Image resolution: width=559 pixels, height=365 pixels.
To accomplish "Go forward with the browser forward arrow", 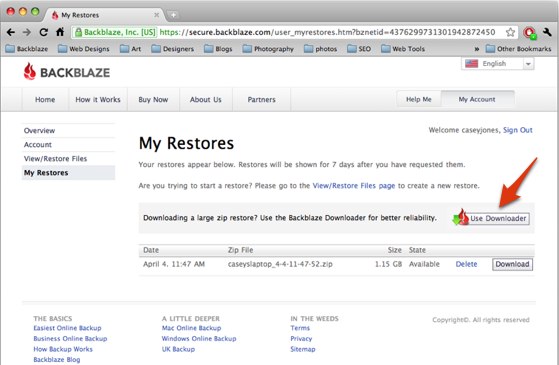I will click(27, 32).
